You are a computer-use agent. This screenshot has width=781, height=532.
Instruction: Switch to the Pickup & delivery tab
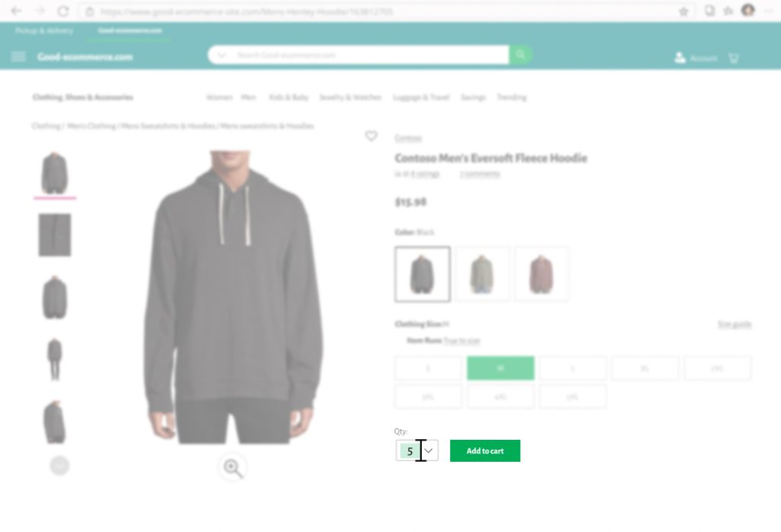point(44,30)
